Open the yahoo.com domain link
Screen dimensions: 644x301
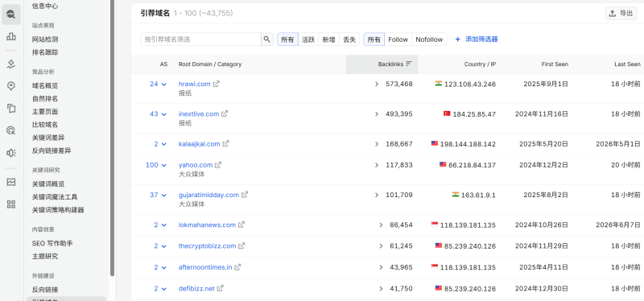coord(196,165)
